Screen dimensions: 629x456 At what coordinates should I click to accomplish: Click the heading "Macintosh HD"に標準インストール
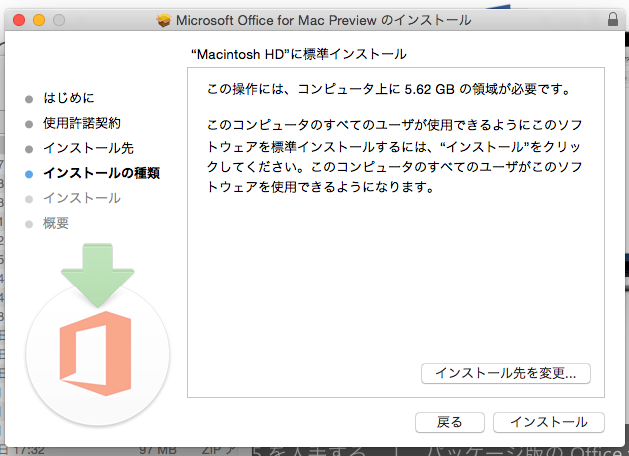299,54
